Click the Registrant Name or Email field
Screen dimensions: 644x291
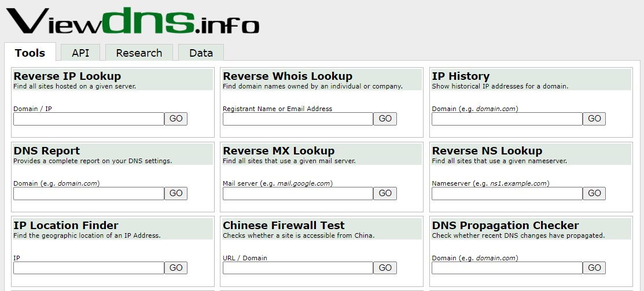tap(298, 119)
